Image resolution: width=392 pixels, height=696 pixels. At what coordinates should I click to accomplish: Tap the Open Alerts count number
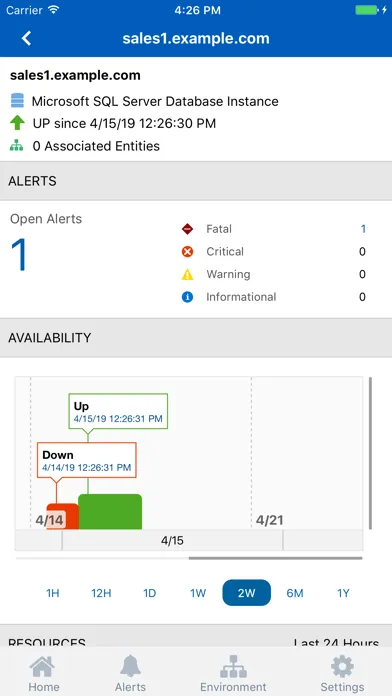tap(20, 254)
